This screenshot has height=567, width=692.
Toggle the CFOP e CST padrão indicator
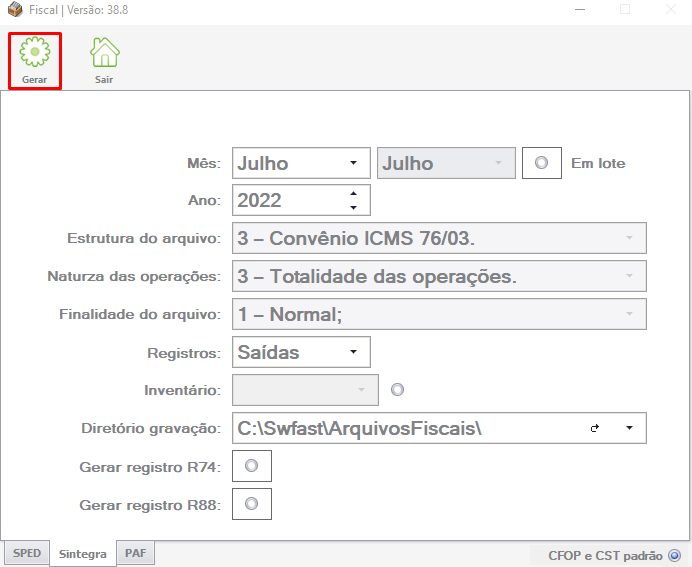coord(674,555)
